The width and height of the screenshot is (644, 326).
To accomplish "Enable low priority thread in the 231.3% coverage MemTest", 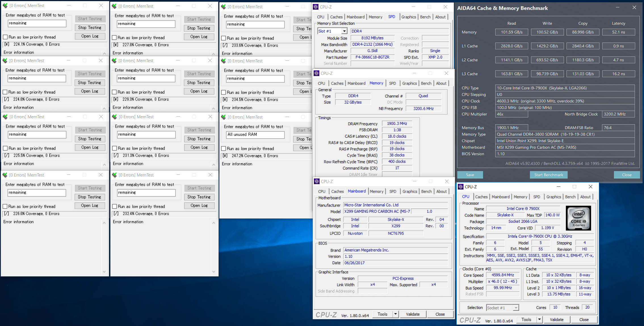I will [x=114, y=148].
